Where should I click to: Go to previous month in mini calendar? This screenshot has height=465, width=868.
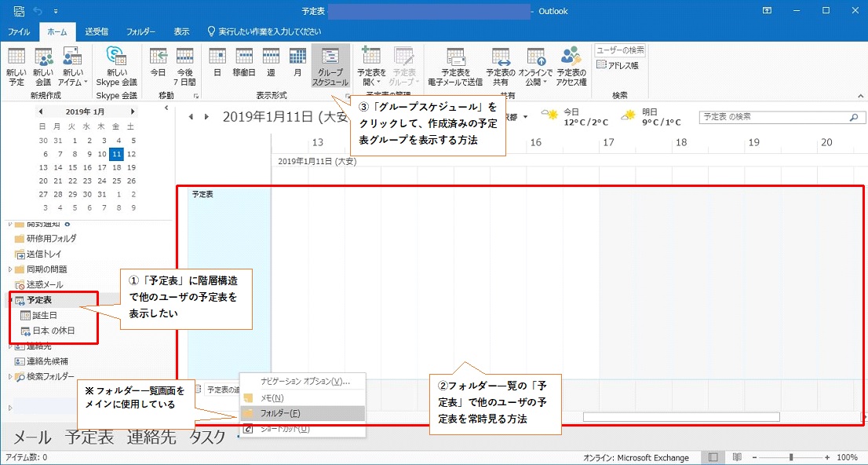pos(40,112)
